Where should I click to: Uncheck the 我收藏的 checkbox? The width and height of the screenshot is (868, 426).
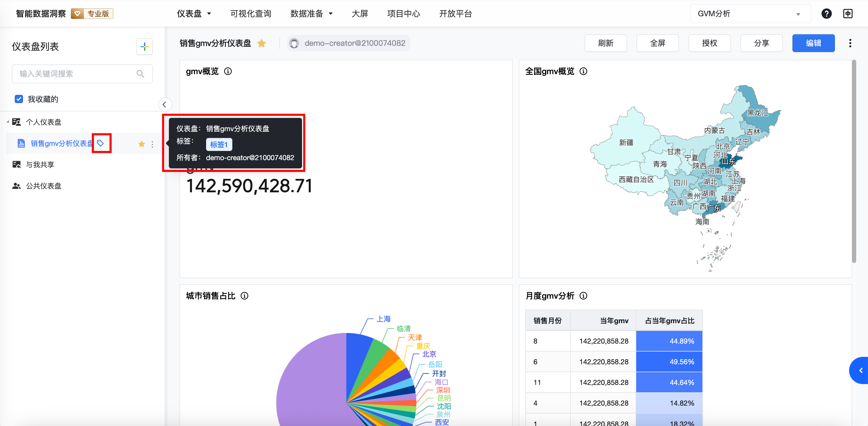pyautogui.click(x=19, y=99)
